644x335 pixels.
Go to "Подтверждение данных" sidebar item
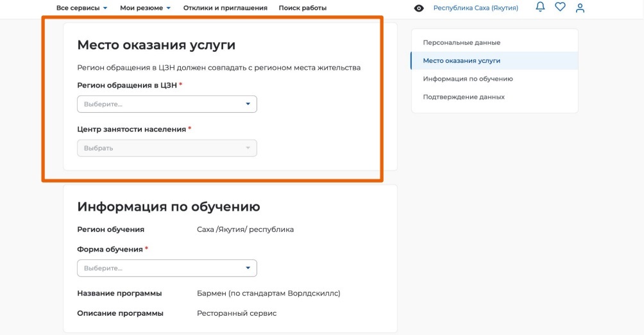click(464, 97)
